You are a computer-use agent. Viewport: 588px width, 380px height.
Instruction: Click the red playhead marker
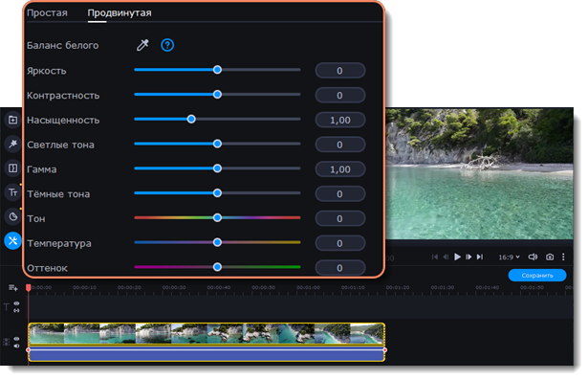pyautogui.click(x=29, y=287)
